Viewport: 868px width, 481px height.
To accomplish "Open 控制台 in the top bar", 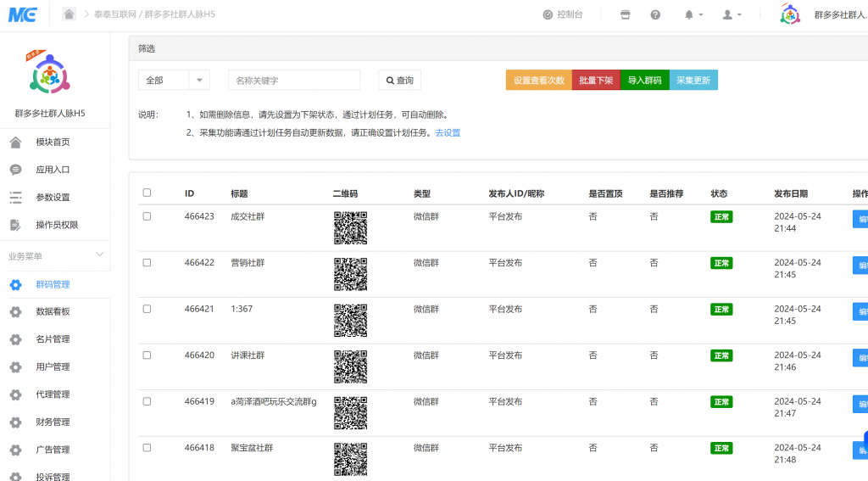I will pos(563,14).
